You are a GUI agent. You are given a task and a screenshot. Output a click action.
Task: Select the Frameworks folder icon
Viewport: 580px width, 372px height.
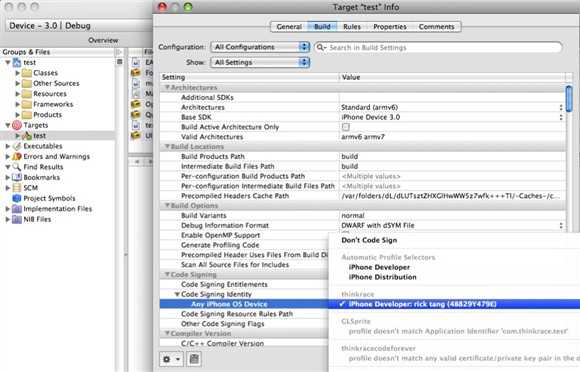(27, 104)
